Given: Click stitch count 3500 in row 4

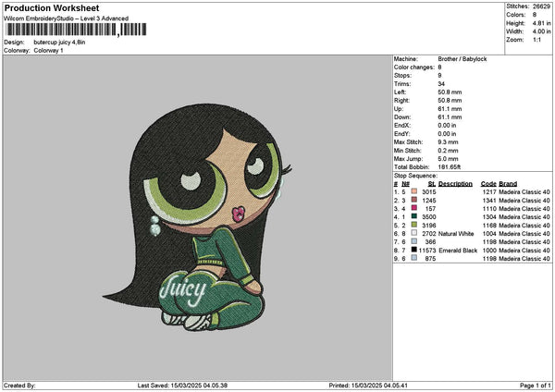Looking at the screenshot, I should (x=428, y=217).
